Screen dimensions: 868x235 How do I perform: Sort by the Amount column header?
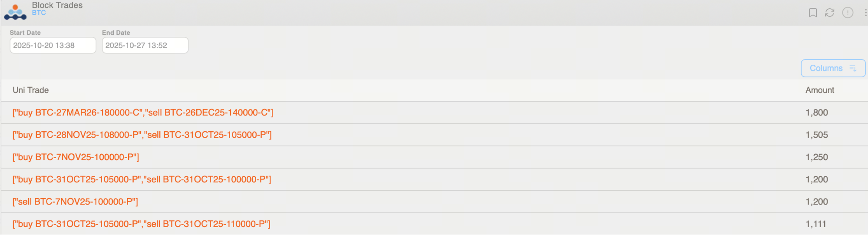pyautogui.click(x=820, y=90)
